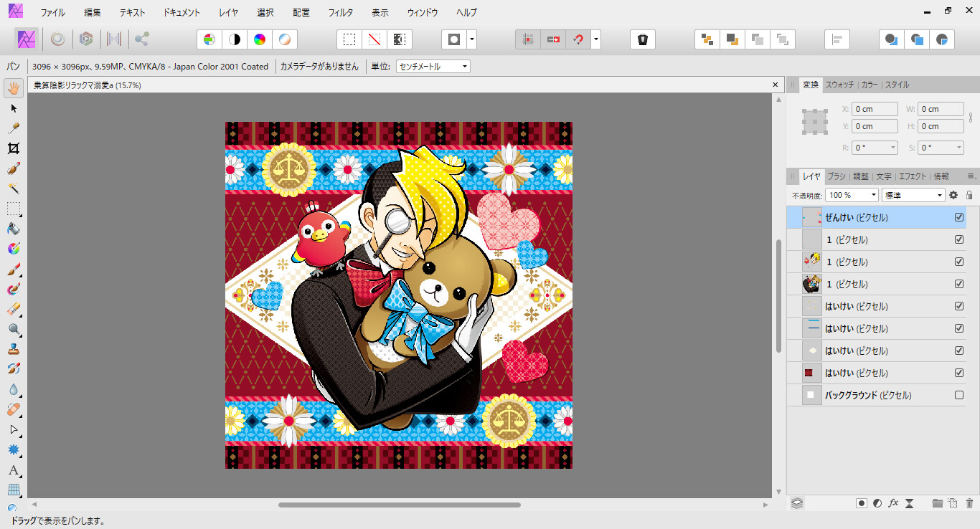Switch to the ブラシ tab

click(837, 176)
